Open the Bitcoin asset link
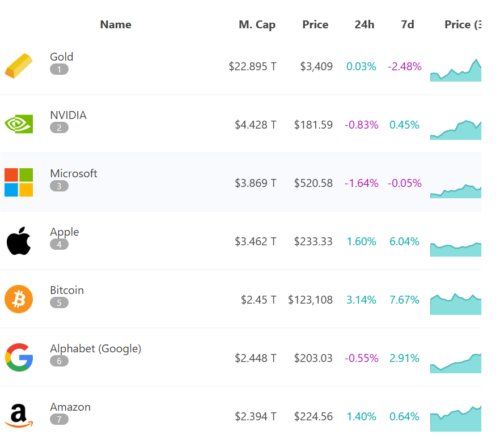 point(67,291)
